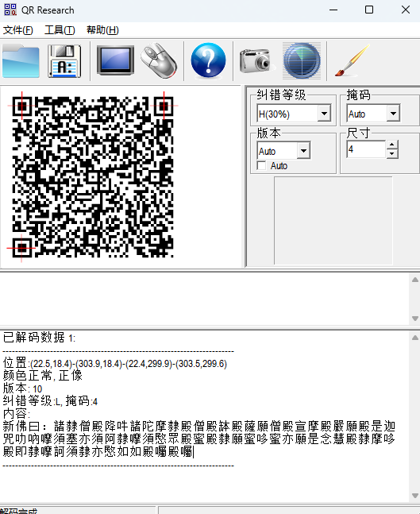Click the 已解码数据 1: heading text
The image size is (420, 514).
[40, 338]
